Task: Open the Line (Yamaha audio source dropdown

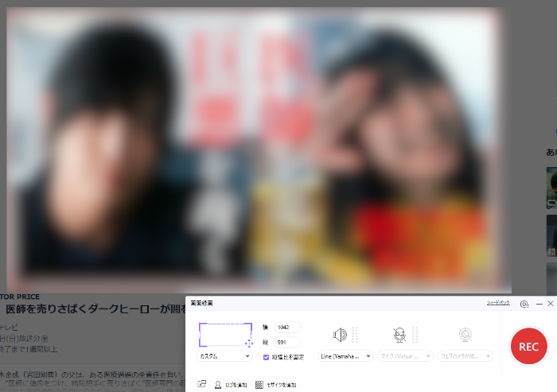Action: (x=345, y=356)
